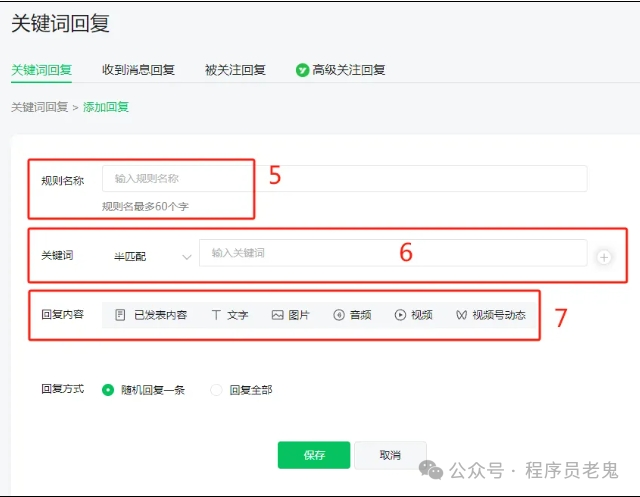Click the 规则名最多60个字 hint text
Screen dimensions: 640x497
tap(145, 206)
